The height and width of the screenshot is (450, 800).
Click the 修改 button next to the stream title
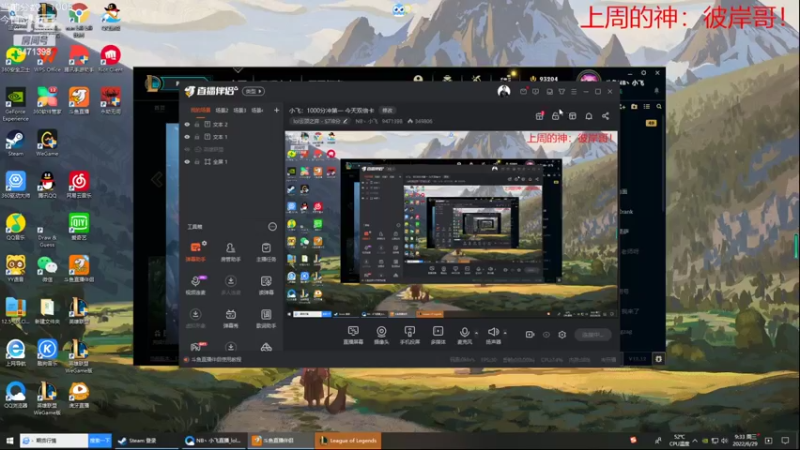[x=388, y=110]
